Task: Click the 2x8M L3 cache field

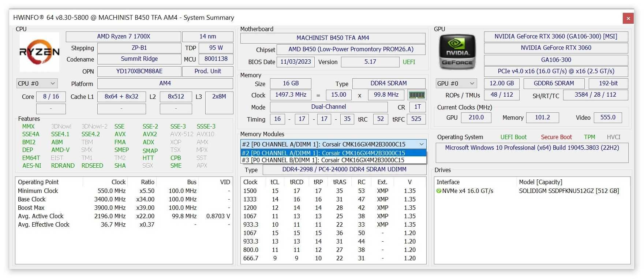Action: [219, 103]
